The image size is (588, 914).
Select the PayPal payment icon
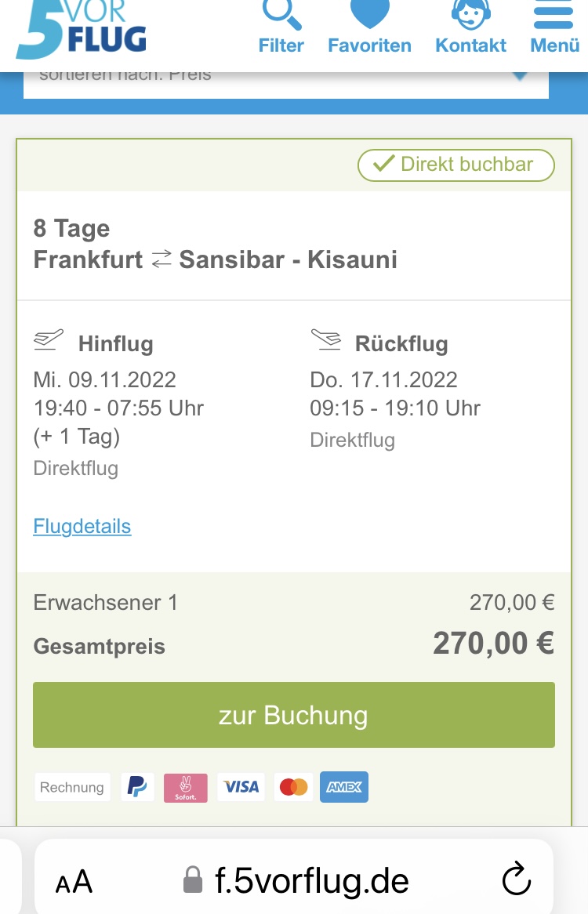point(137,787)
